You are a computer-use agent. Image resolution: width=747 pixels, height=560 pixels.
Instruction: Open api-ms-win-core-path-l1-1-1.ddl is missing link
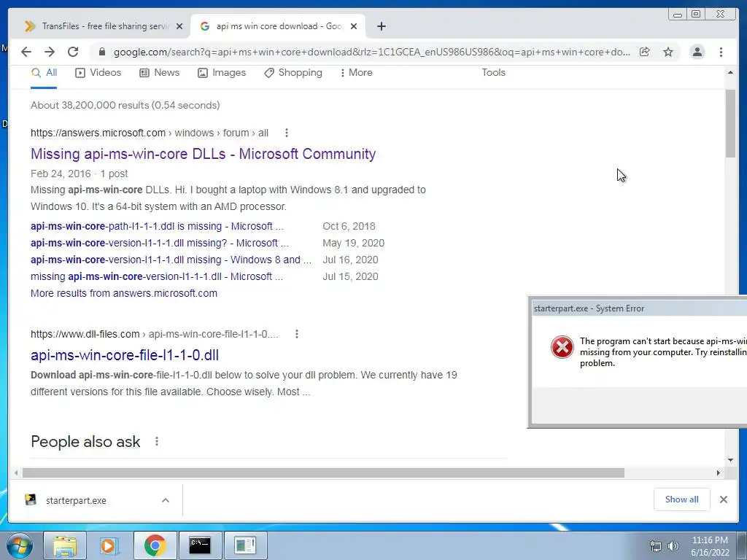[157, 226]
